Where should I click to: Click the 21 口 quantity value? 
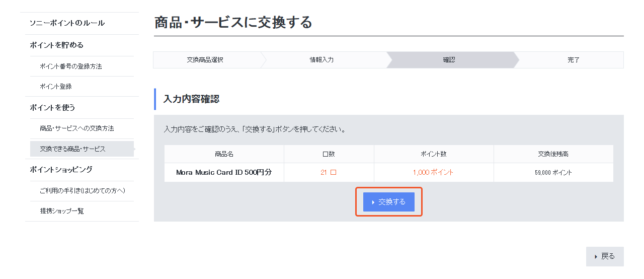click(x=328, y=172)
